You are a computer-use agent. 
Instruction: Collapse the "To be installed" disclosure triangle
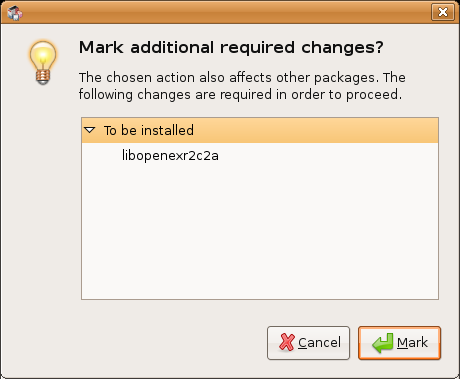point(90,130)
